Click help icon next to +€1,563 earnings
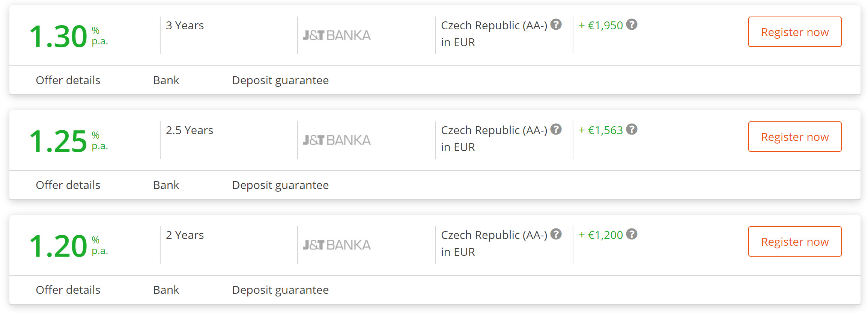 click(632, 130)
